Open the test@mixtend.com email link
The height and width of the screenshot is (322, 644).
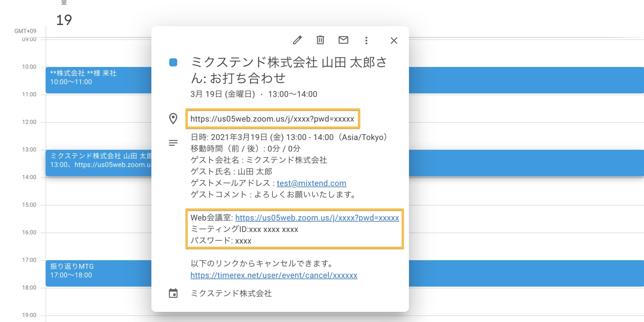click(x=311, y=183)
